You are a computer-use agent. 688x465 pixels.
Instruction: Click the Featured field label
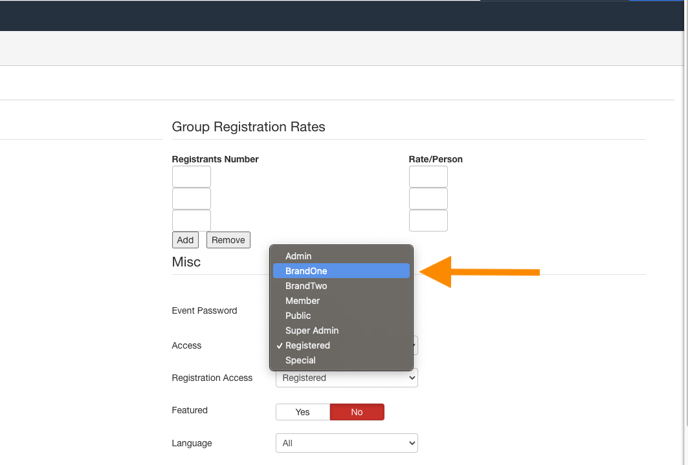[x=190, y=410]
